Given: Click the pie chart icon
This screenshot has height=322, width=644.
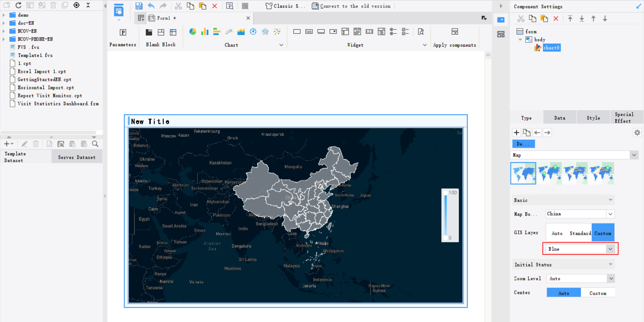Looking at the screenshot, I should [x=193, y=32].
